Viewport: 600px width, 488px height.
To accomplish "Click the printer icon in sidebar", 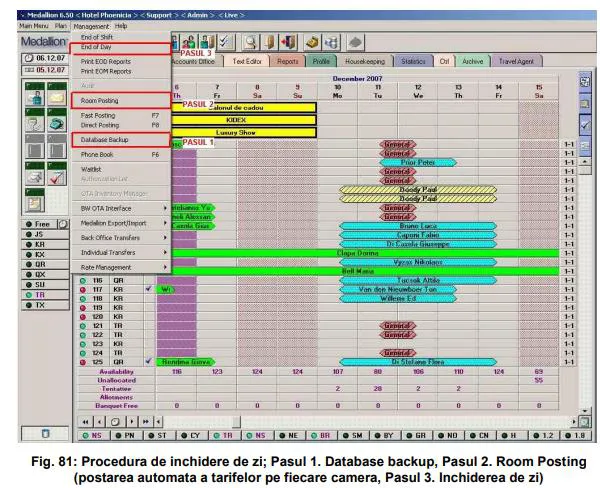I will [34, 174].
